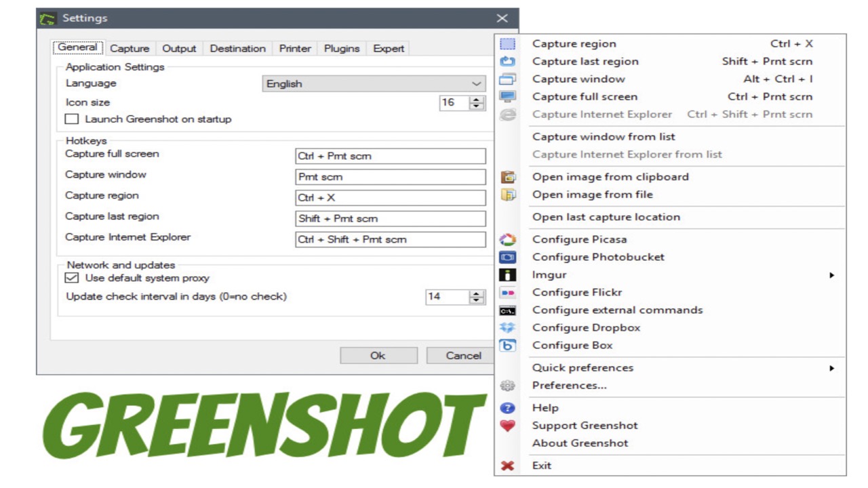Switch to the Expert tab
This screenshot has width=868, height=488.
click(389, 49)
